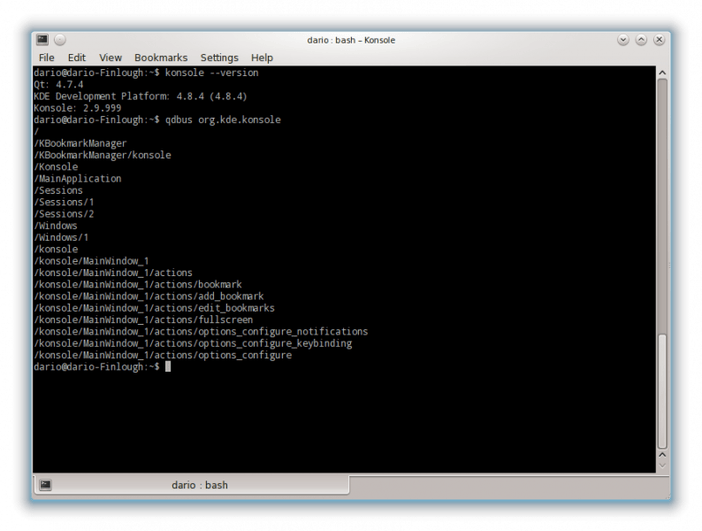Click the empty tab bar area beside the tab

[500, 485]
